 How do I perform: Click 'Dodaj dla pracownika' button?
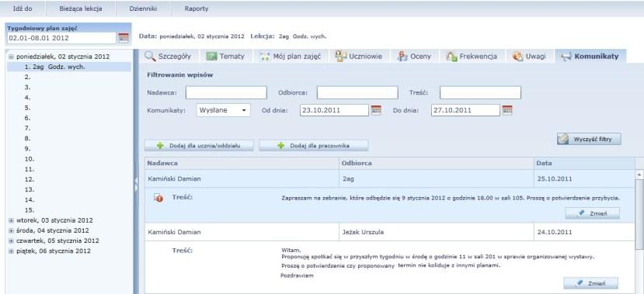tap(314, 146)
